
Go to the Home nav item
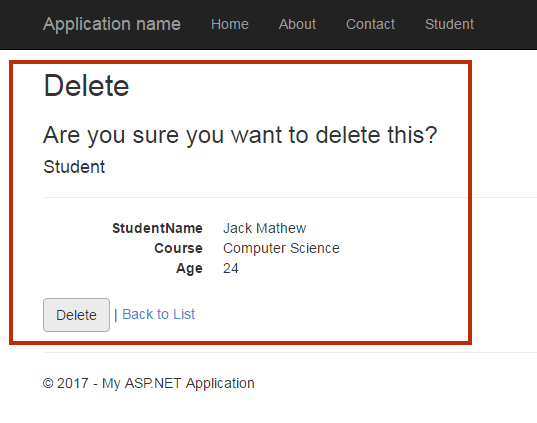pyautogui.click(x=230, y=24)
